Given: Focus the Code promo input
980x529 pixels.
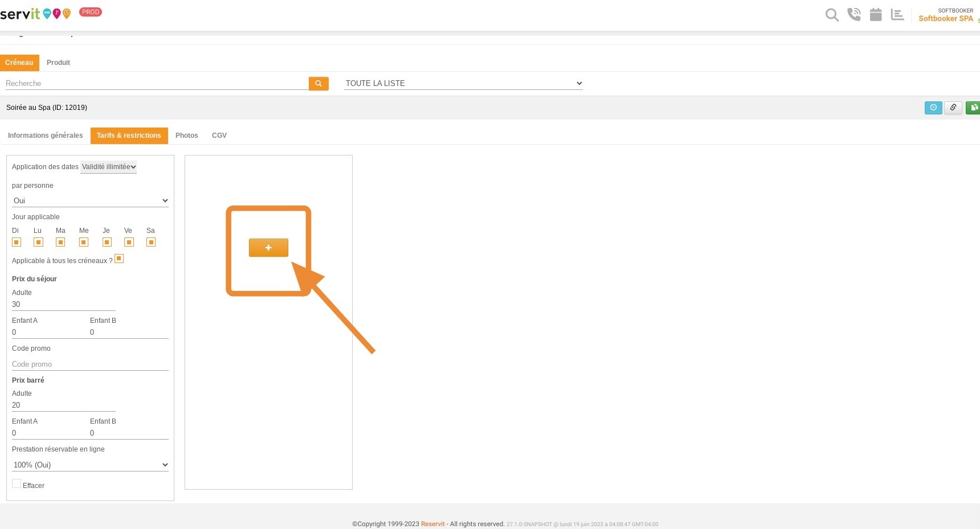Looking at the screenshot, I should coord(90,364).
